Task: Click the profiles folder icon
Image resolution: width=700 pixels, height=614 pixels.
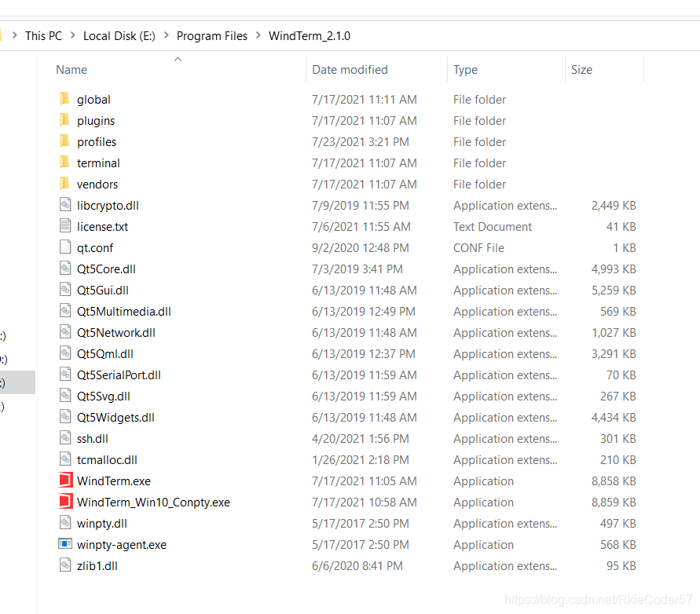Action: [64, 141]
